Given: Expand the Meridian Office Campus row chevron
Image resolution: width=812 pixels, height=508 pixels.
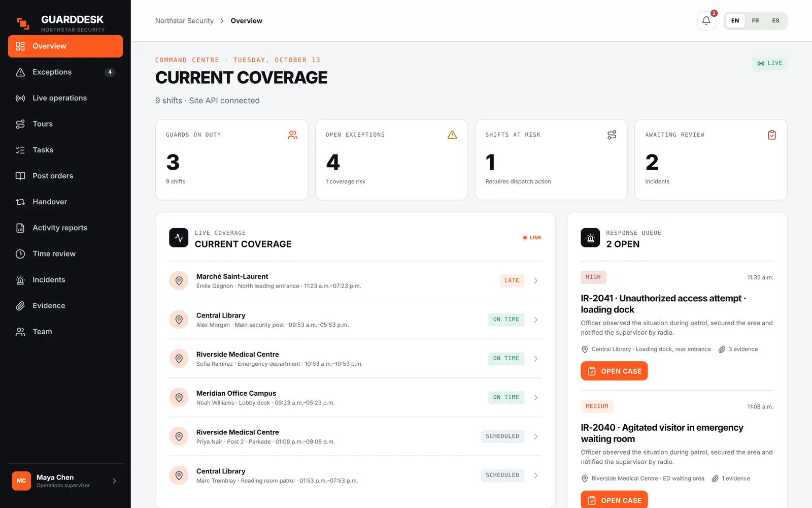Looking at the screenshot, I should tap(536, 398).
